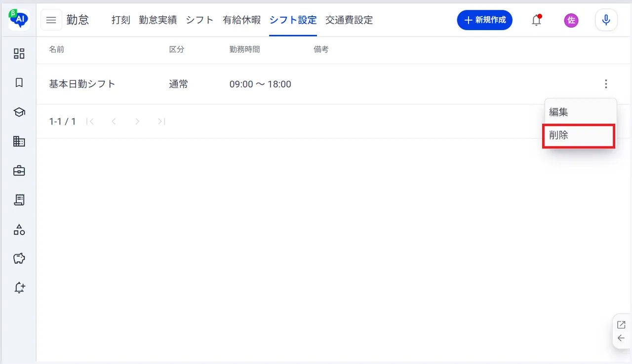632x364 pixels.
Task: Click the AI assistant logo icon
Action: 19,20
